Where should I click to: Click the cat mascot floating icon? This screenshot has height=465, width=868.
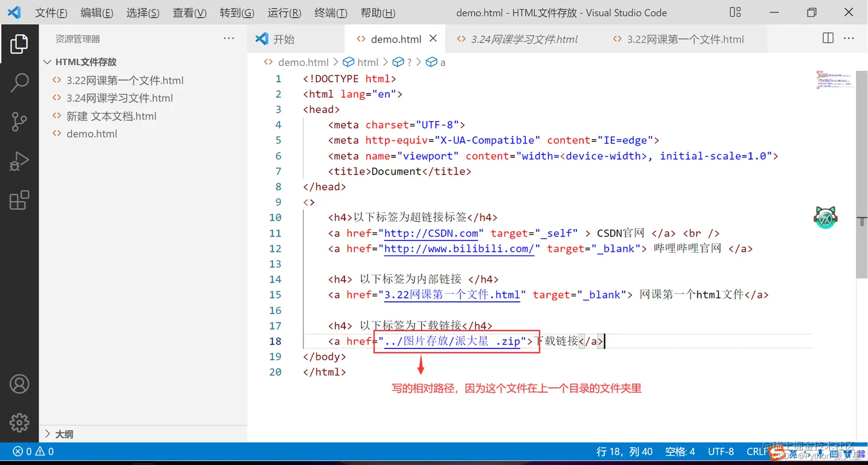point(826,218)
